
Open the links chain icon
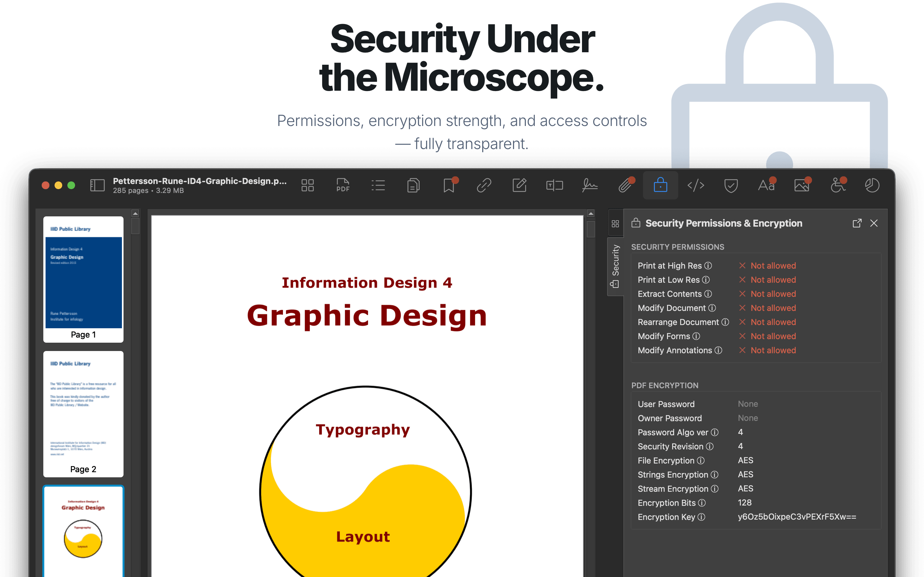(x=484, y=186)
